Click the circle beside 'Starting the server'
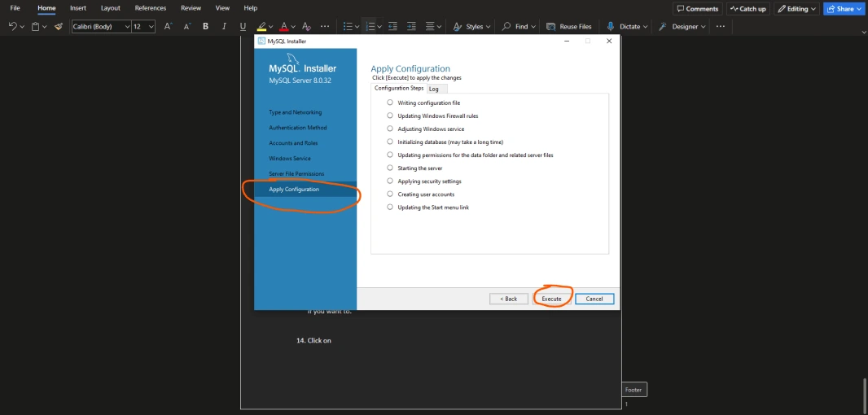Viewport: 868px width, 415px height. point(390,168)
